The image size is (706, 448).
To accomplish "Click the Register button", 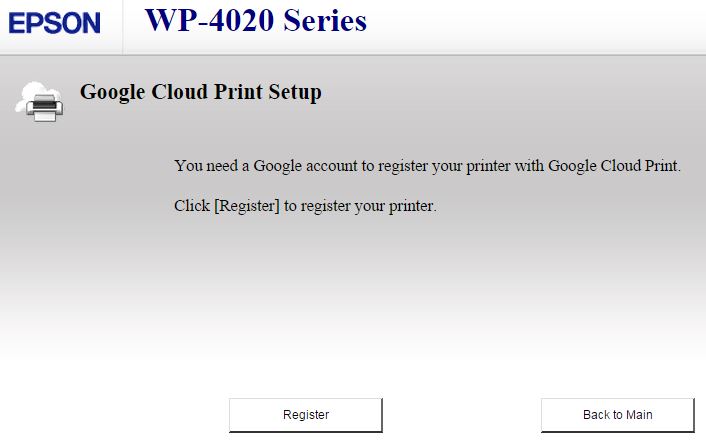I will [306, 415].
